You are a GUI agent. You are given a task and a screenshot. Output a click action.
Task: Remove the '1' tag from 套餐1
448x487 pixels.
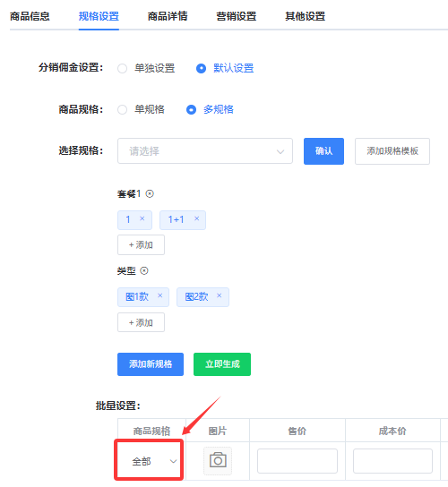point(142,218)
